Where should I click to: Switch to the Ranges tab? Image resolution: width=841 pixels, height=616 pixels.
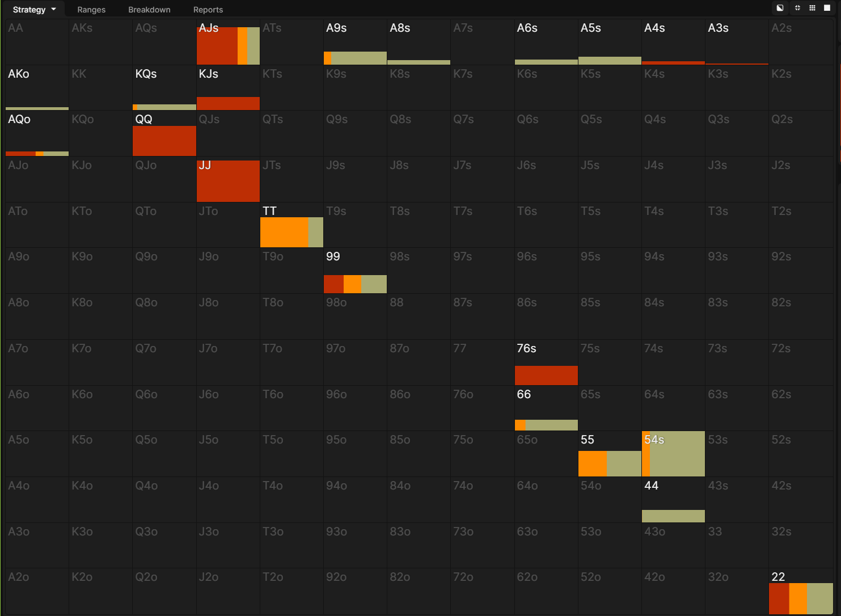[x=91, y=10]
